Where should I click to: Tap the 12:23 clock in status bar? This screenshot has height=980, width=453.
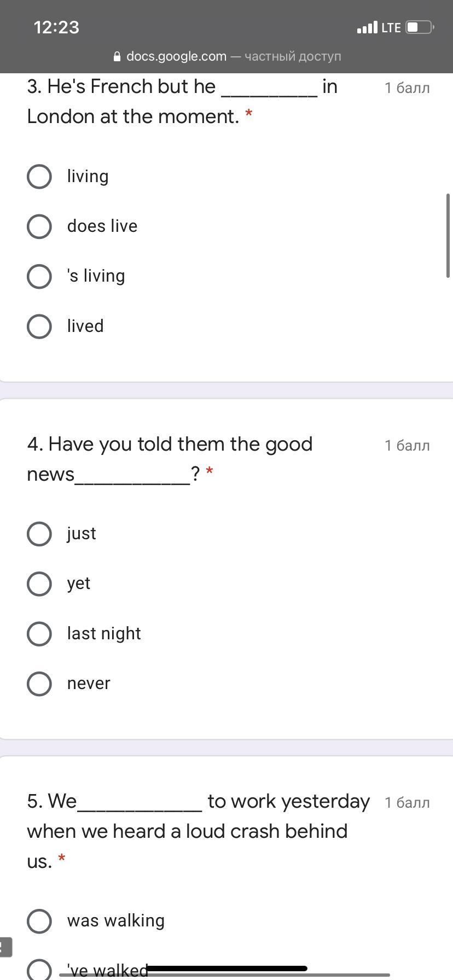tap(56, 27)
